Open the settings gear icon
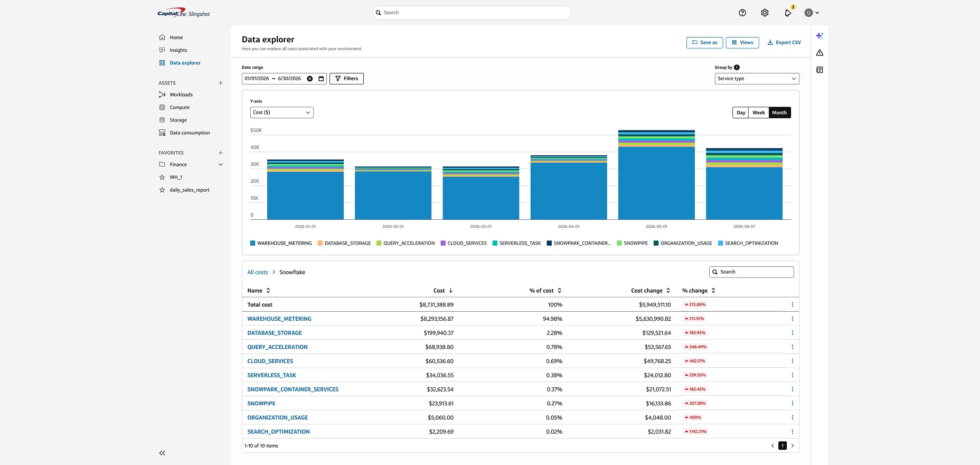 click(x=765, y=13)
